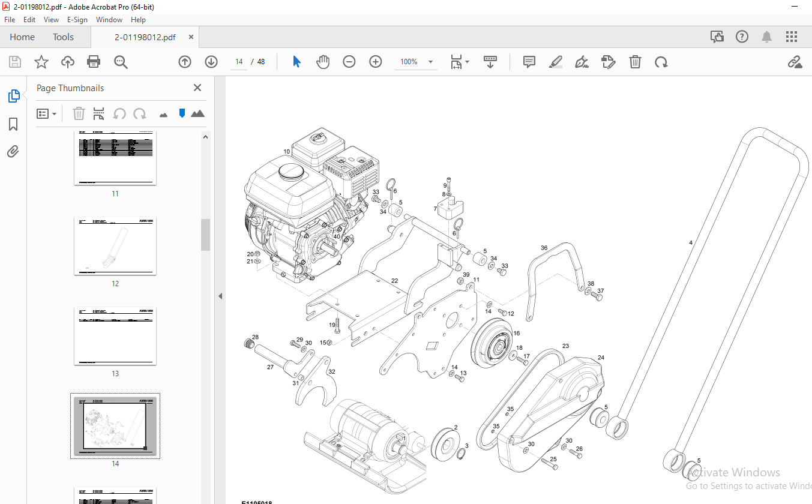The height and width of the screenshot is (504, 812).
Task: Open the E-Sign menu
Action: point(77,20)
